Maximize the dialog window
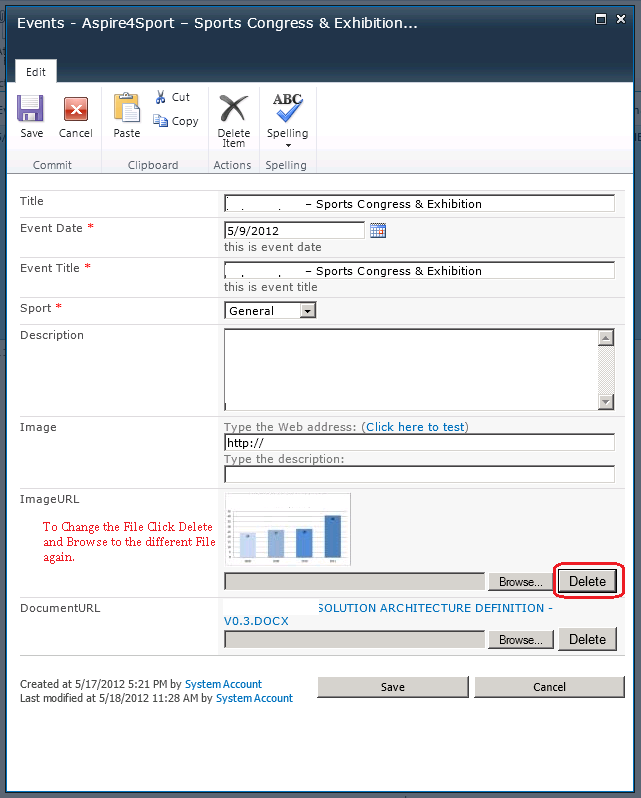641x798 pixels. tap(601, 19)
